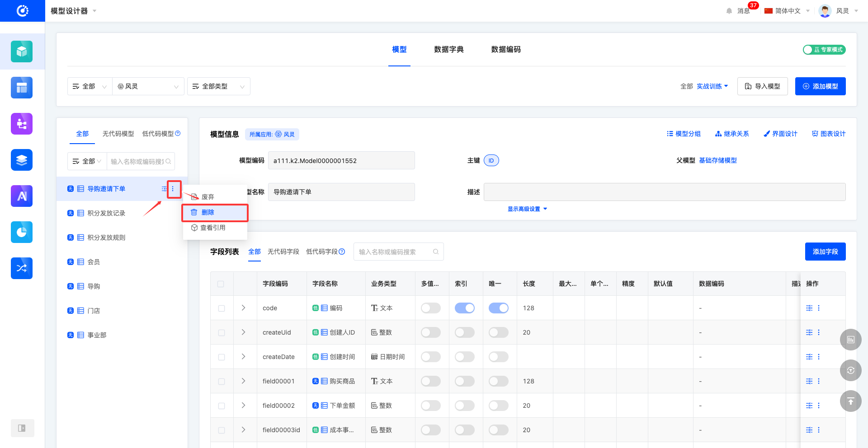Choose 查看引用 from the context menu

(215, 228)
